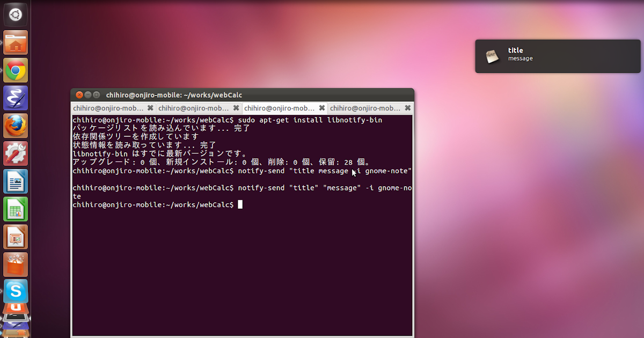Click 'libnotify-bin はすでに最新バージョンです。' line
The image size is (644, 338).
[x=160, y=154]
